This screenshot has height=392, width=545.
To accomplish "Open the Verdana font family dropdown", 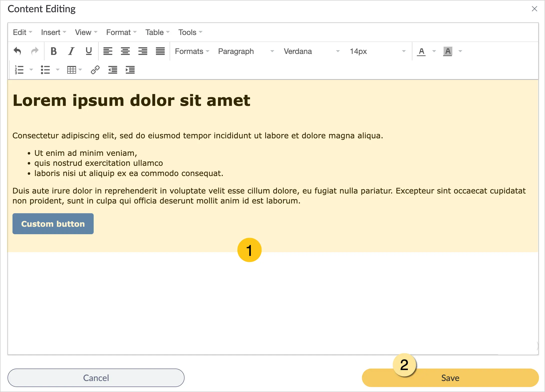I will coord(312,51).
